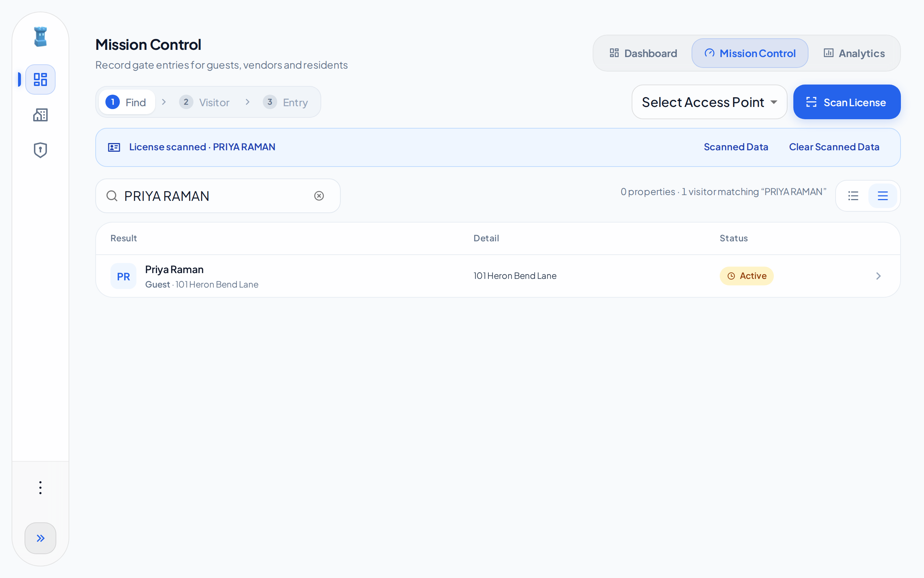The width and height of the screenshot is (924, 578).
Task: Switch to bulleted list view
Action: click(x=853, y=196)
